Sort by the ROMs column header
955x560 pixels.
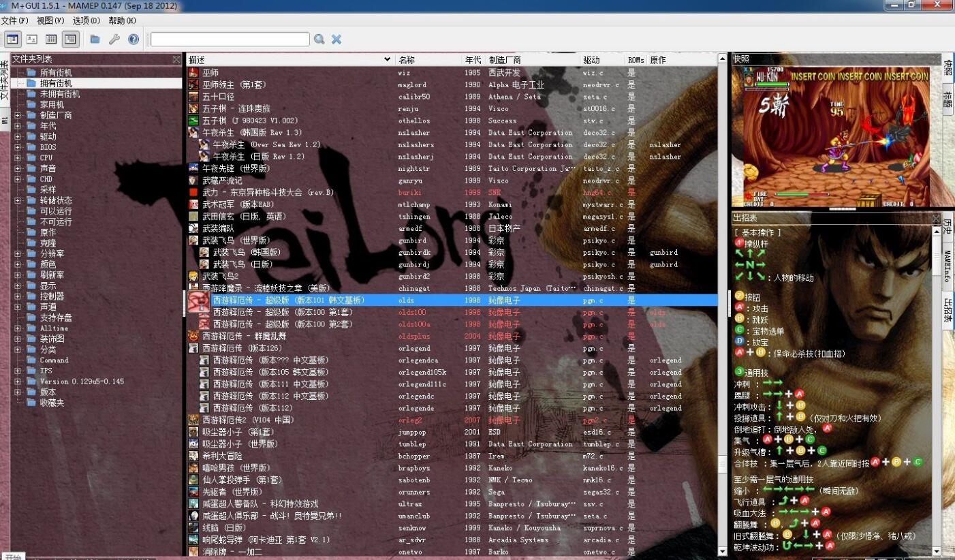[x=636, y=60]
